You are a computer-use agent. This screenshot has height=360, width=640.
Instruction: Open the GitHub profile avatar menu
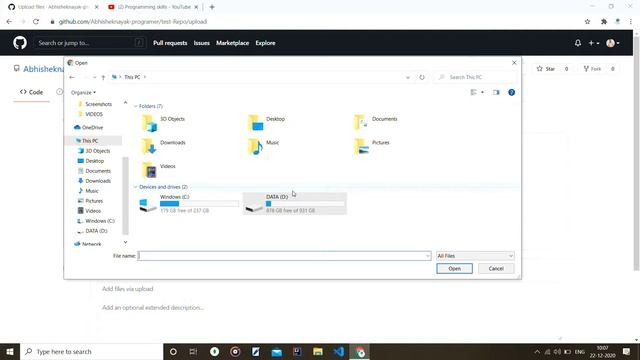click(613, 43)
